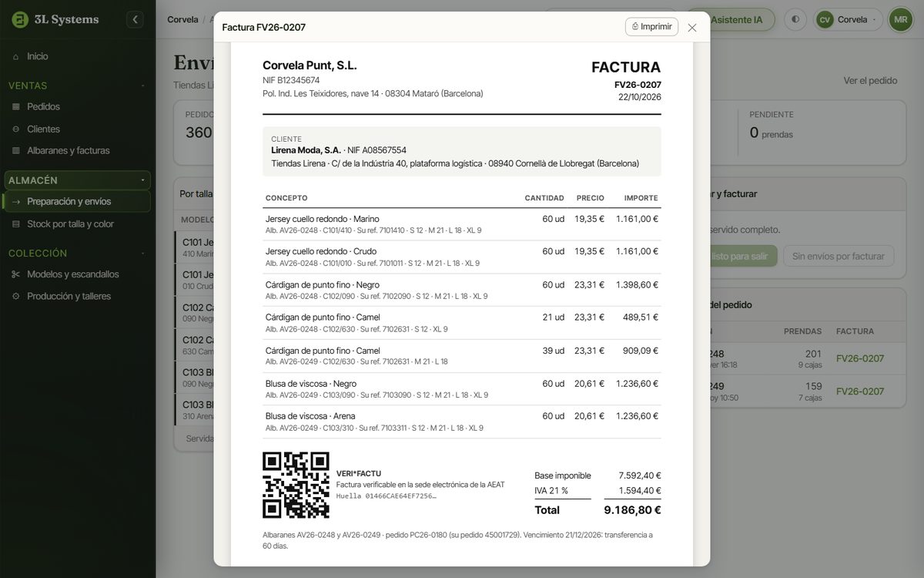Click the Stock por talla icon
The image size is (924, 578).
click(16, 223)
